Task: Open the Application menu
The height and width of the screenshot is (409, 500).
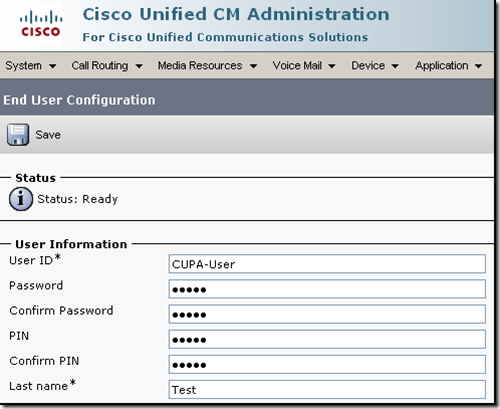Action: coord(442,66)
